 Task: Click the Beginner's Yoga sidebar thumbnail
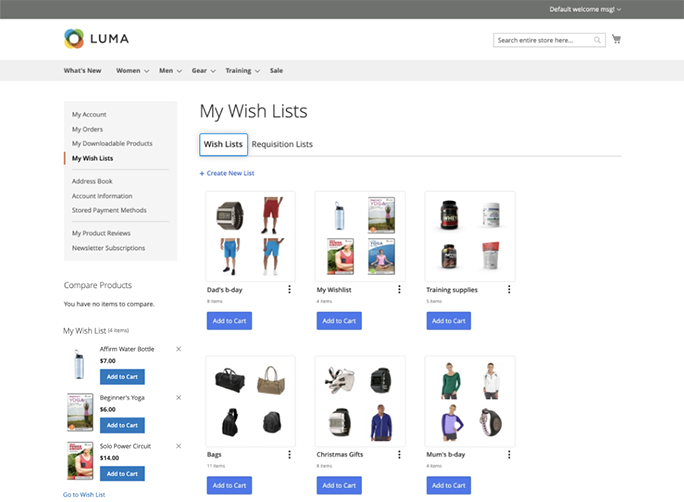[80, 412]
